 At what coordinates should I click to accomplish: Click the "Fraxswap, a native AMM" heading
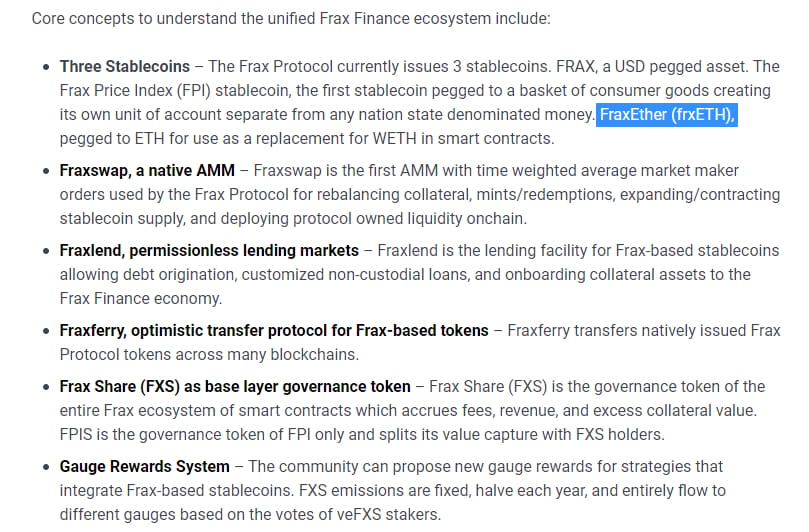147,171
